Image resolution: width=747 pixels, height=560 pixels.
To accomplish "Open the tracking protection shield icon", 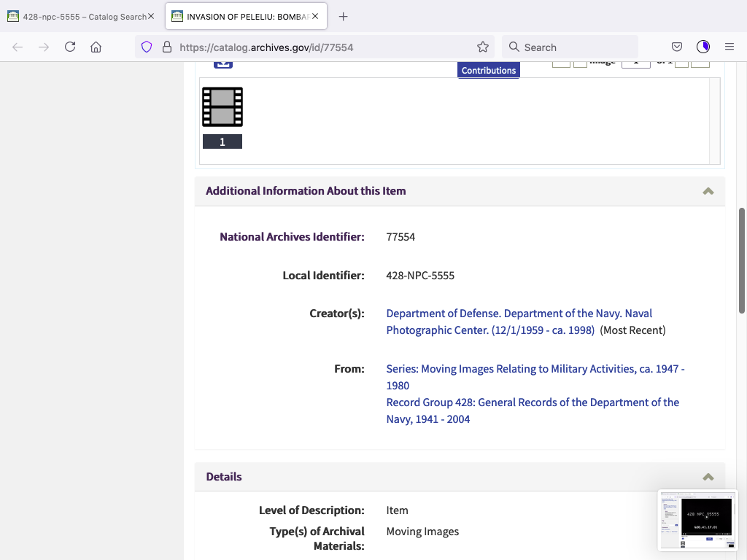I will point(147,47).
